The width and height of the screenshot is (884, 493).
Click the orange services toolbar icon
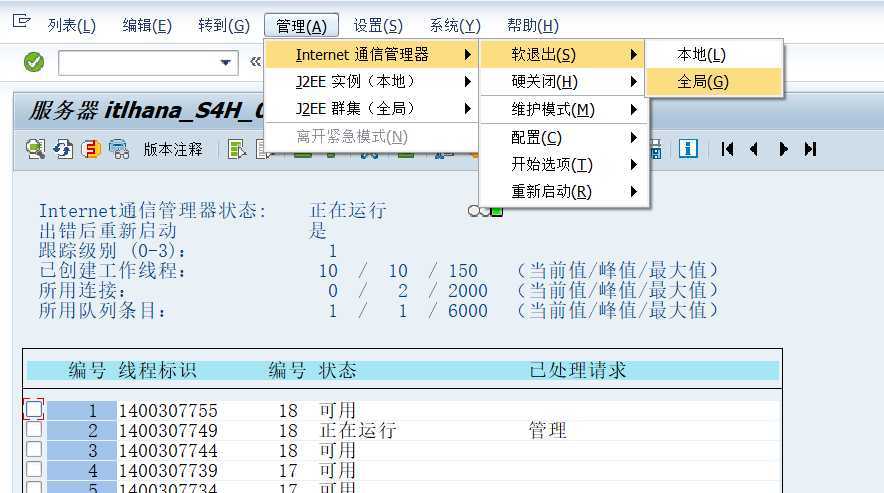(91, 149)
